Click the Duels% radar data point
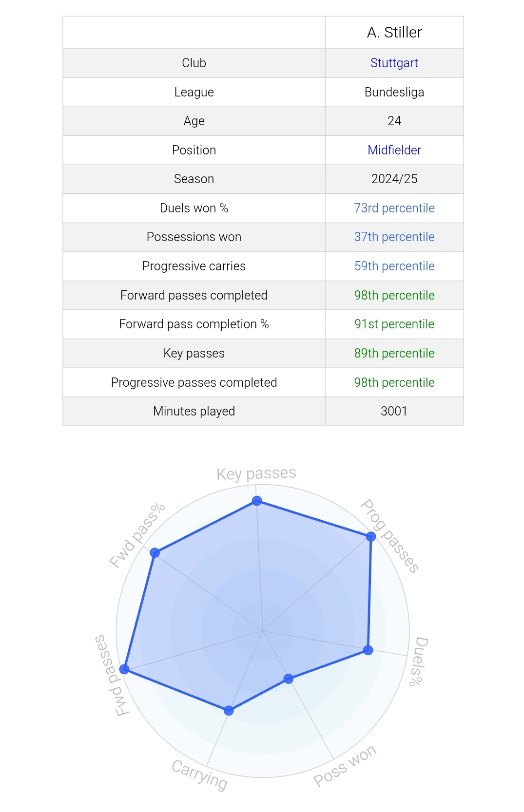 click(x=368, y=650)
